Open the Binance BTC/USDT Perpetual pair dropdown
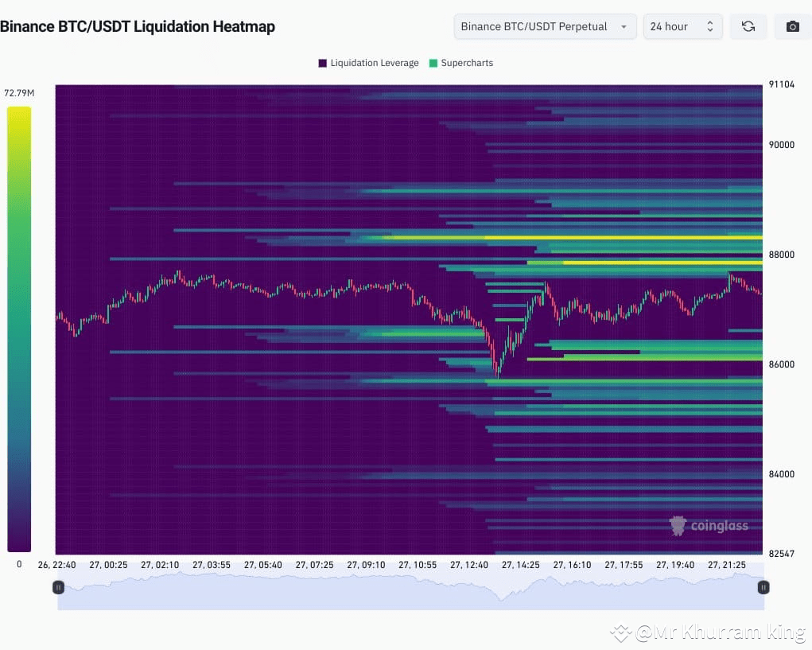 [x=544, y=26]
